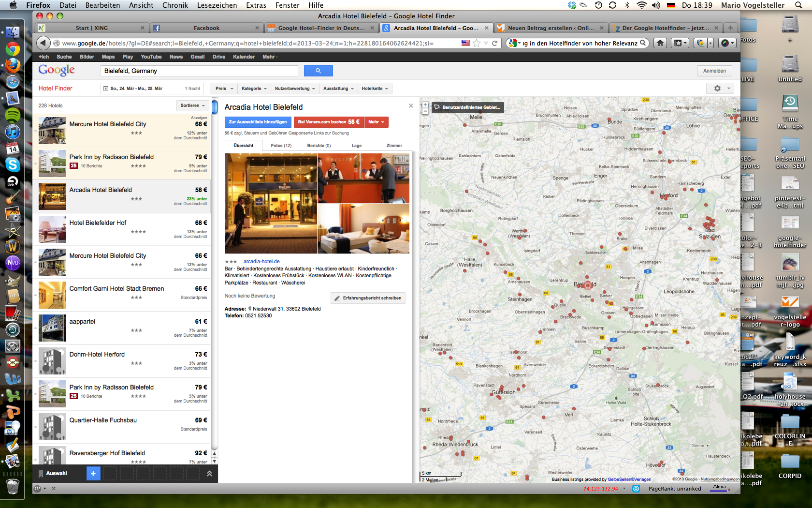
Task: Open the Untitled drive on desktop
Action: tap(790, 69)
